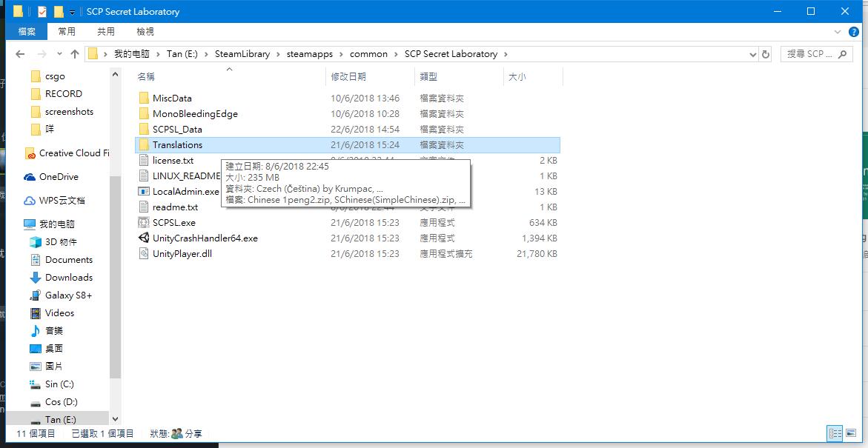The image size is (868, 448).
Task: Open OneDrive cloud icon in sidebar
Action: point(30,177)
